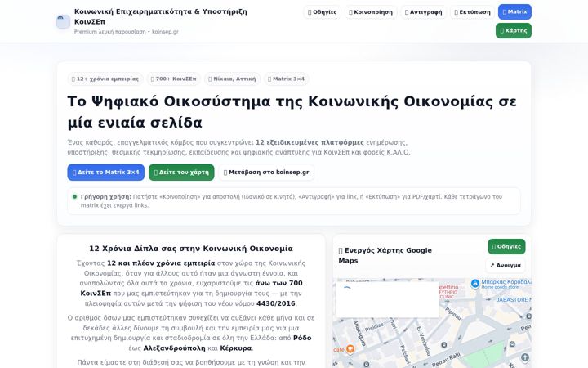Click the green status dot near Γρήγορη χρήση
This screenshot has width=588, height=368.
click(x=74, y=197)
